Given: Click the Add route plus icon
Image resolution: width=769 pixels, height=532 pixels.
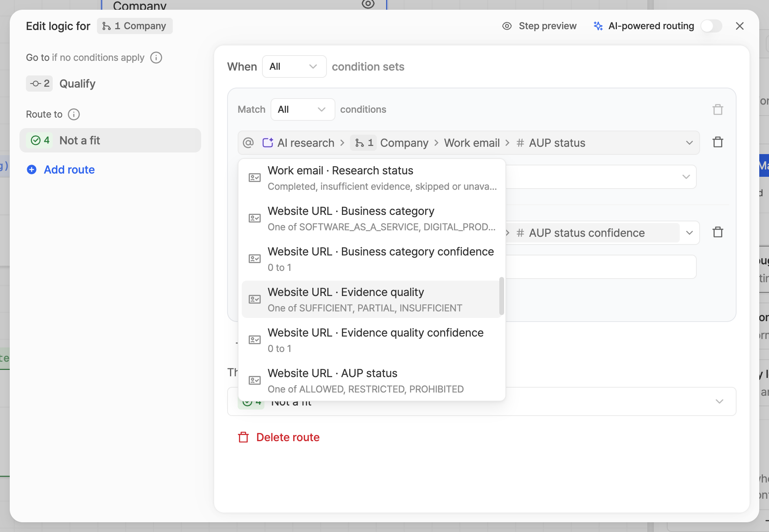Looking at the screenshot, I should click(x=32, y=169).
